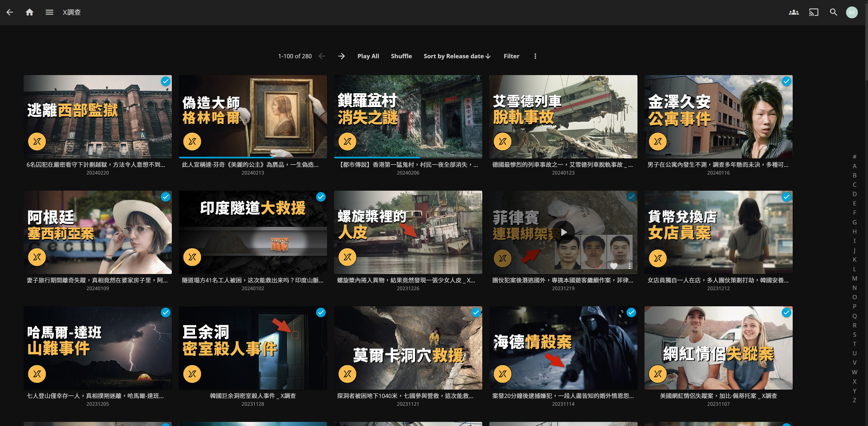Go to the home screen icon

click(x=30, y=13)
